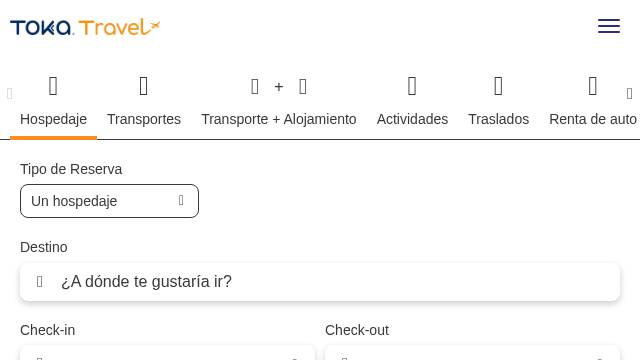Click the Traslados icon
640x360 pixels.
click(x=498, y=86)
